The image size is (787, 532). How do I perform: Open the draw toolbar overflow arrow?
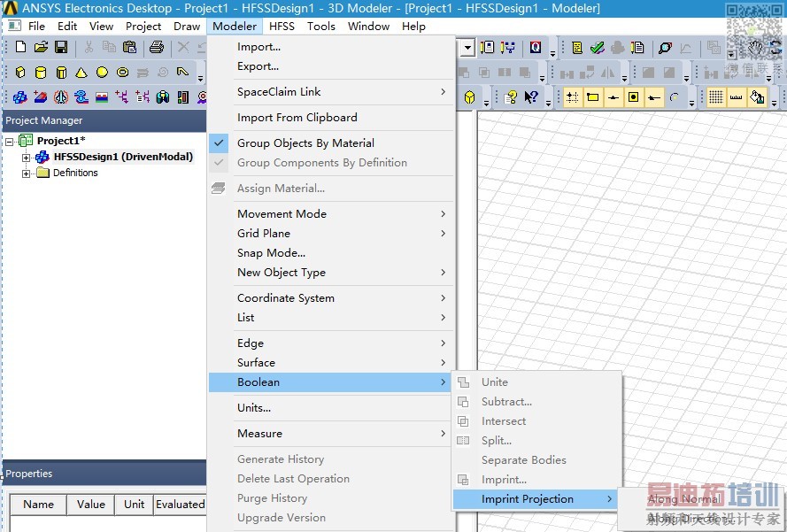tap(200, 78)
